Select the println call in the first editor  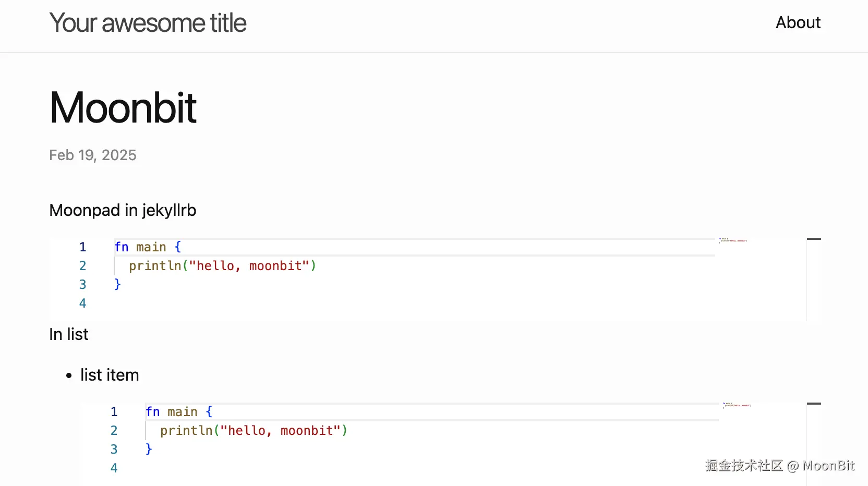point(154,266)
